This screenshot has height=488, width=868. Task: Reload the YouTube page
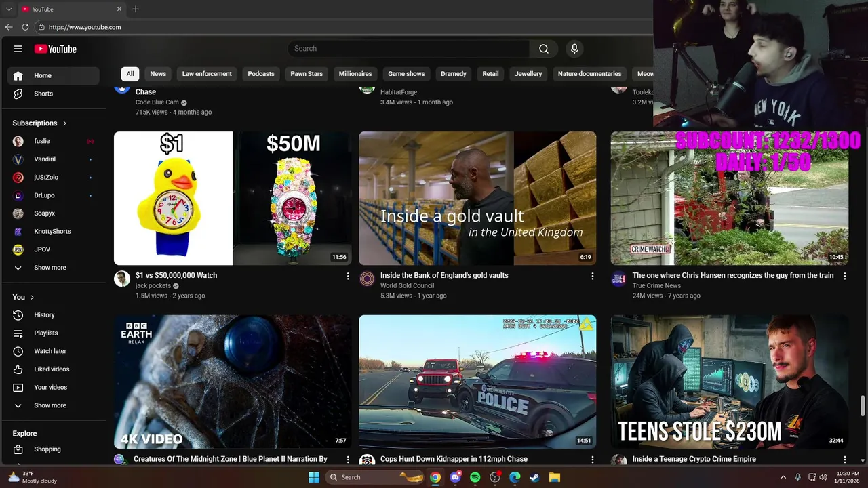coord(25,27)
